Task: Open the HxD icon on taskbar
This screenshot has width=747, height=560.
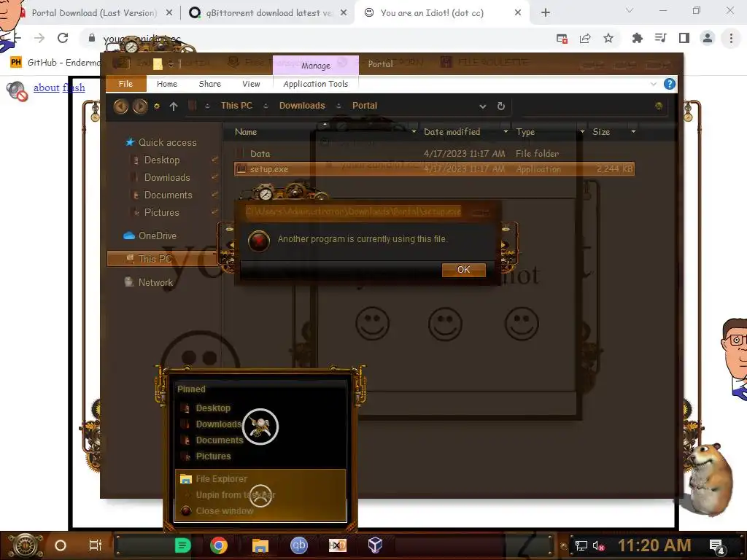Action: (x=337, y=545)
